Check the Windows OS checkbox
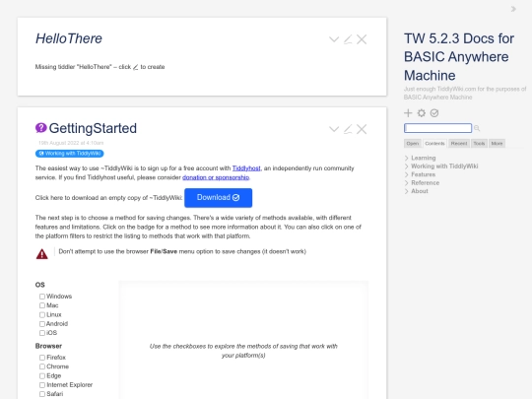 42,297
